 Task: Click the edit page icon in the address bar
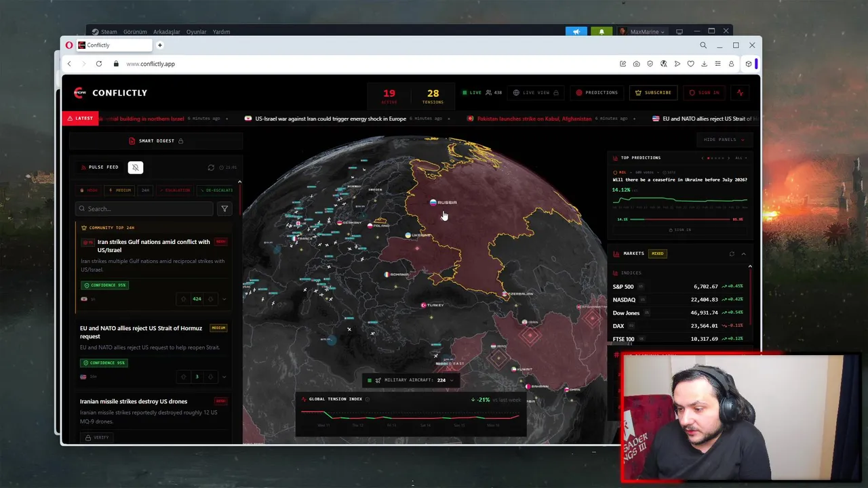623,64
